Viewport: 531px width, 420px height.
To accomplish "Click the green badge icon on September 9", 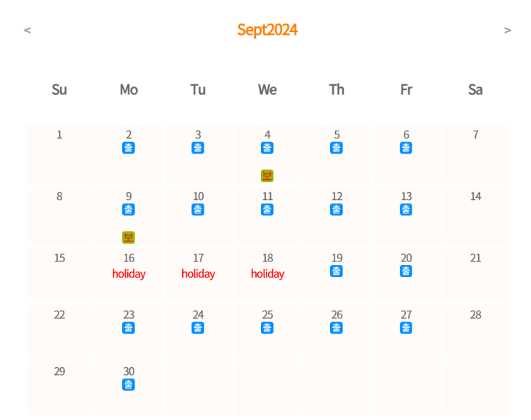I will [x=129, y=237].
